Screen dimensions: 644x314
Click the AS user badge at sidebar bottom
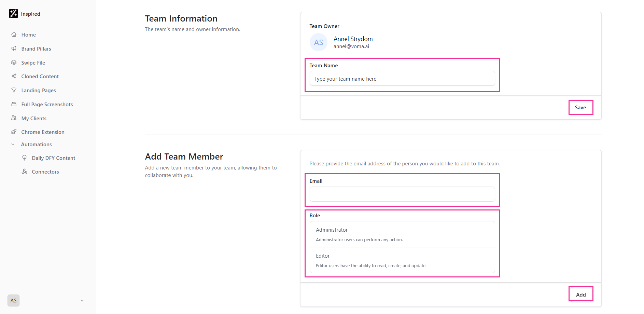coord(13,301)
